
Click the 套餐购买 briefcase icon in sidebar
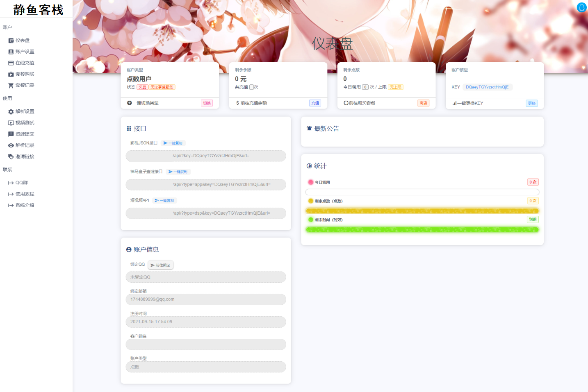11,74
